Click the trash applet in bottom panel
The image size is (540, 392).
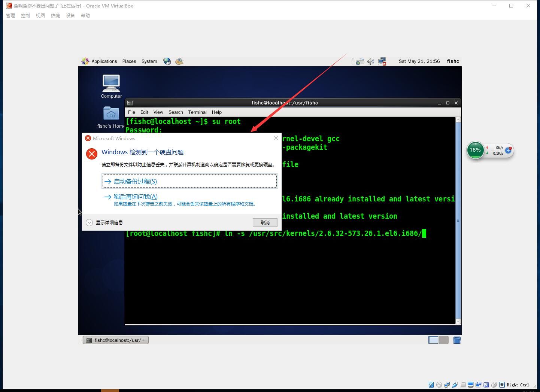click(x=457, y=340)
